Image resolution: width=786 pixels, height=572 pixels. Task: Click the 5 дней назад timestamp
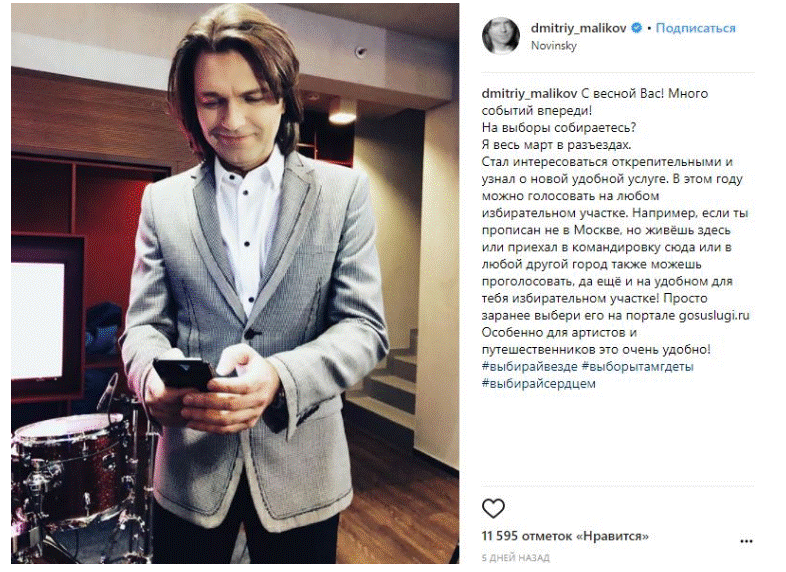515,557
